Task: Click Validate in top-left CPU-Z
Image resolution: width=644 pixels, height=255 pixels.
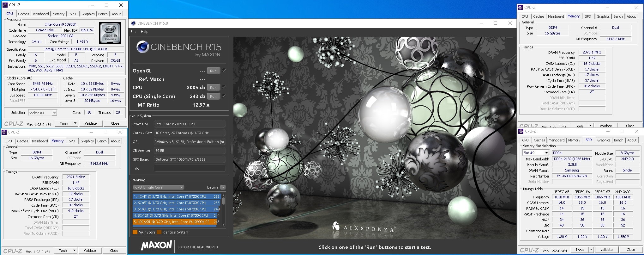Action: point(91,123)
